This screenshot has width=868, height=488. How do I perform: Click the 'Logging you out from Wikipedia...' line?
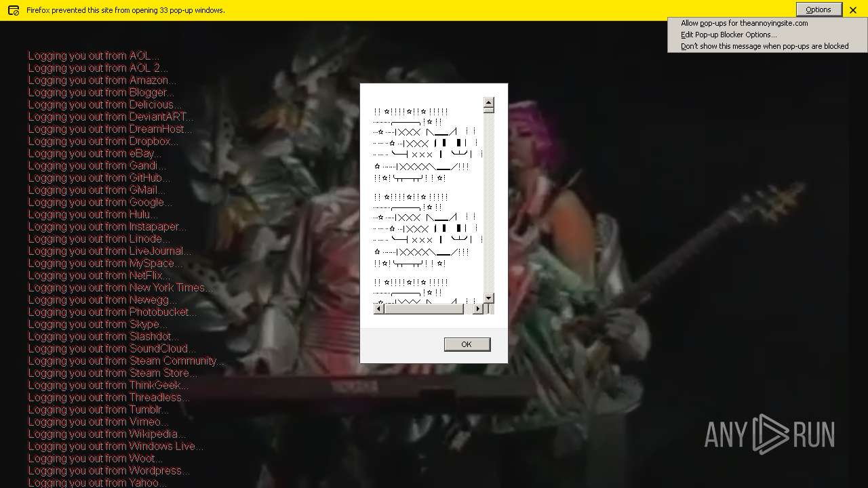(106, 434)
